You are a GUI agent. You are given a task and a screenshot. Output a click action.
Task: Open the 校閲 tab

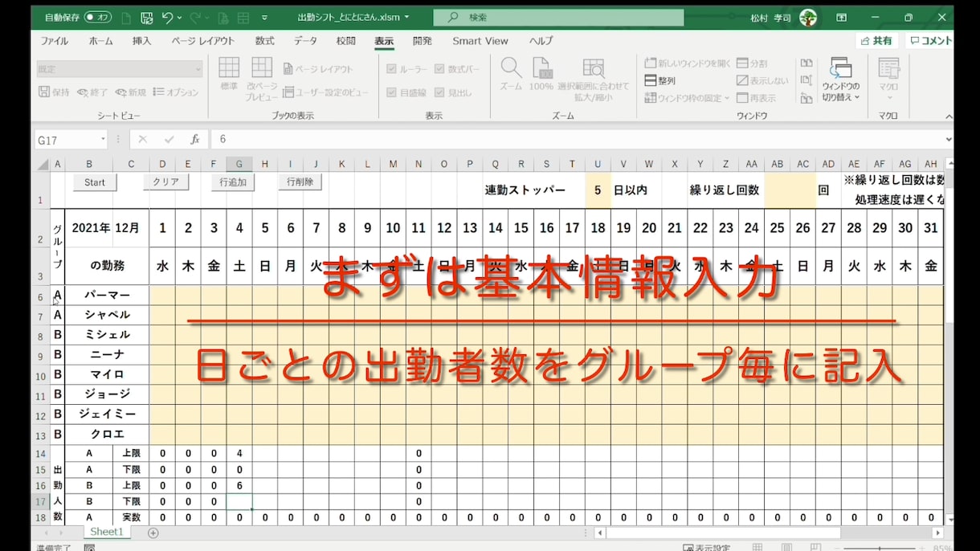tap(345, 41)
